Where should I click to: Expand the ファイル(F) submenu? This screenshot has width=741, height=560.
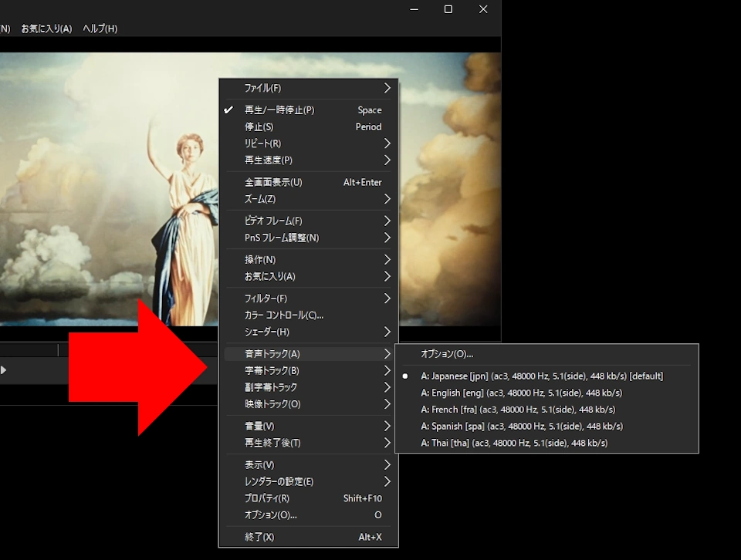click(x=309, y=88)
